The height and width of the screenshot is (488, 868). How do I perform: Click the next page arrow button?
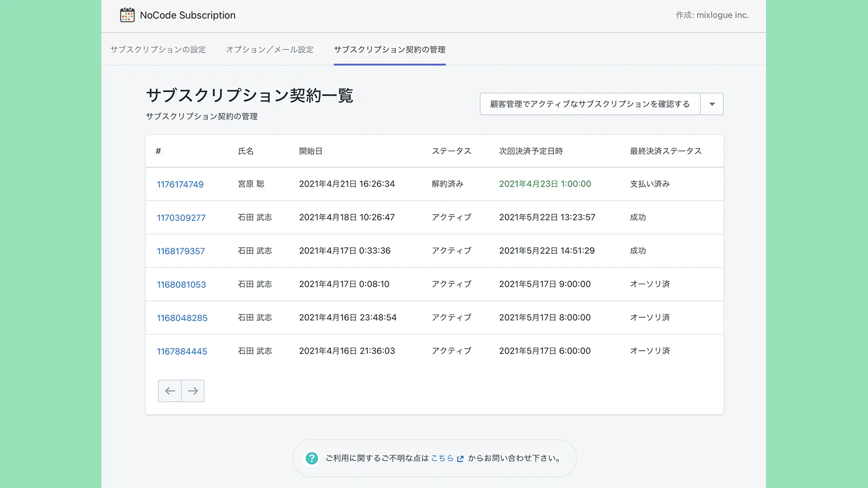click(193, 391)
